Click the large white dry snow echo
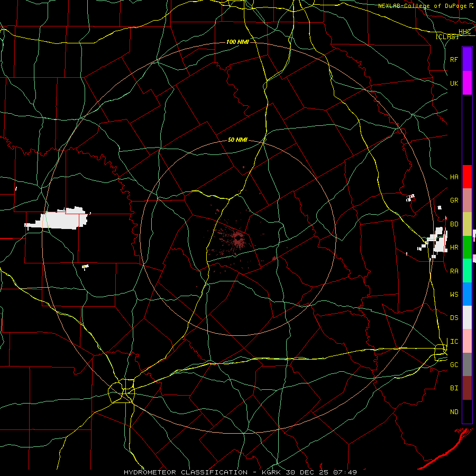The width and height of the screenshot is (476, 476). (x=58, y=218)
